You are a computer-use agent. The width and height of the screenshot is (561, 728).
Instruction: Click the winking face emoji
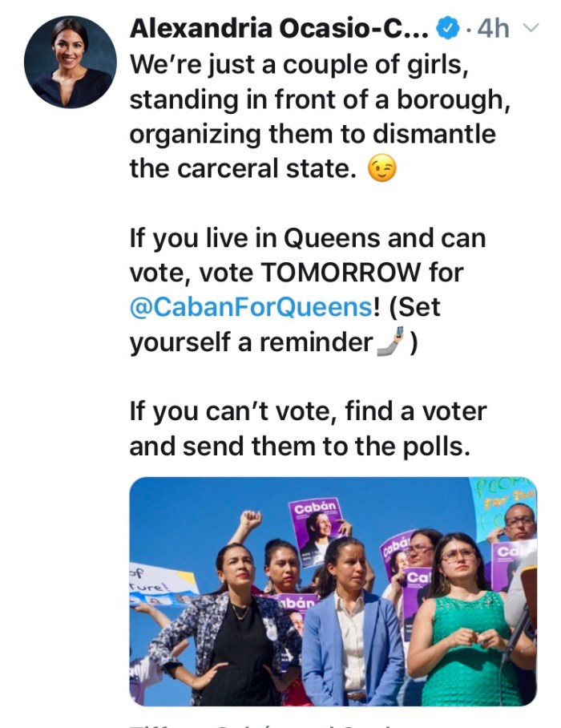[x=381, y=169]
